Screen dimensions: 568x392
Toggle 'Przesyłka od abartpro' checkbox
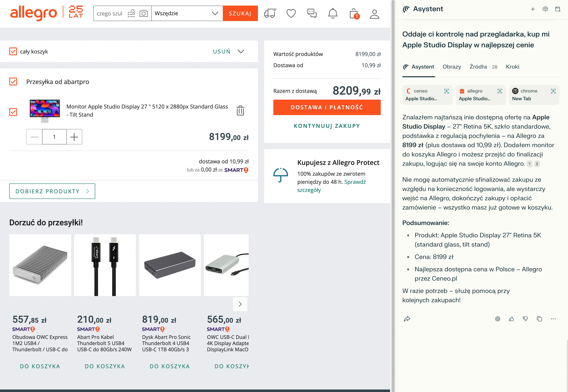coord(13,81)
